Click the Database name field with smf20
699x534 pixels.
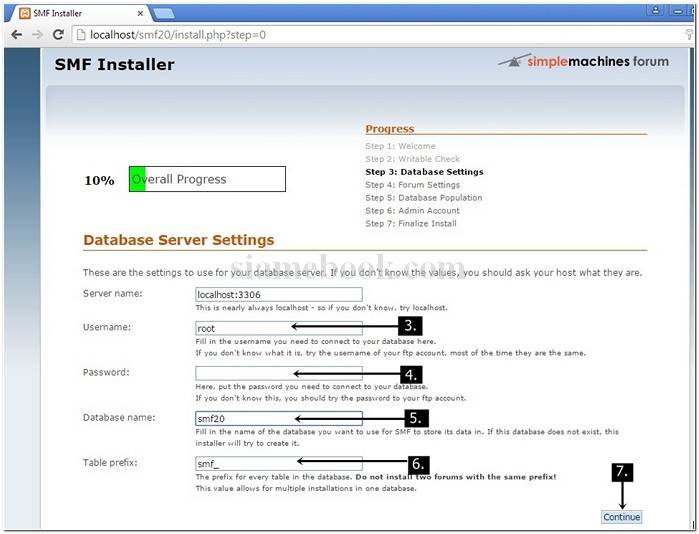(279, 418)
